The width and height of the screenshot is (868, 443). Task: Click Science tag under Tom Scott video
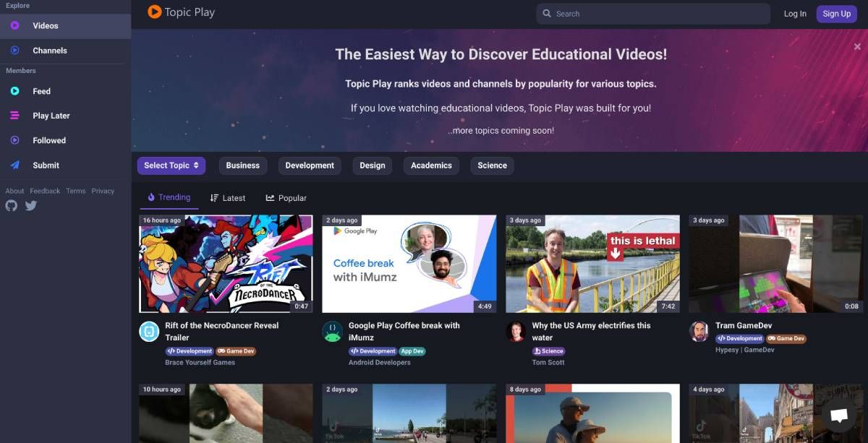coord(549,351)
